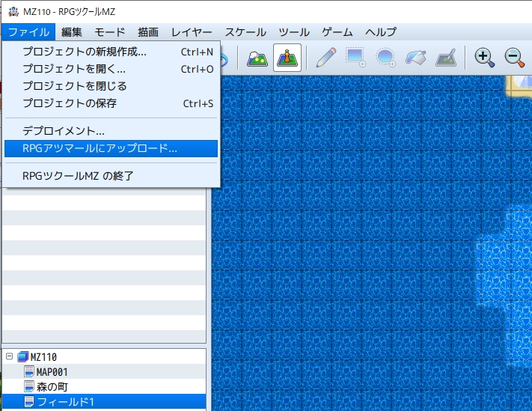Select the Shadow Pen tool
The image size is (532, 411).
446,58
